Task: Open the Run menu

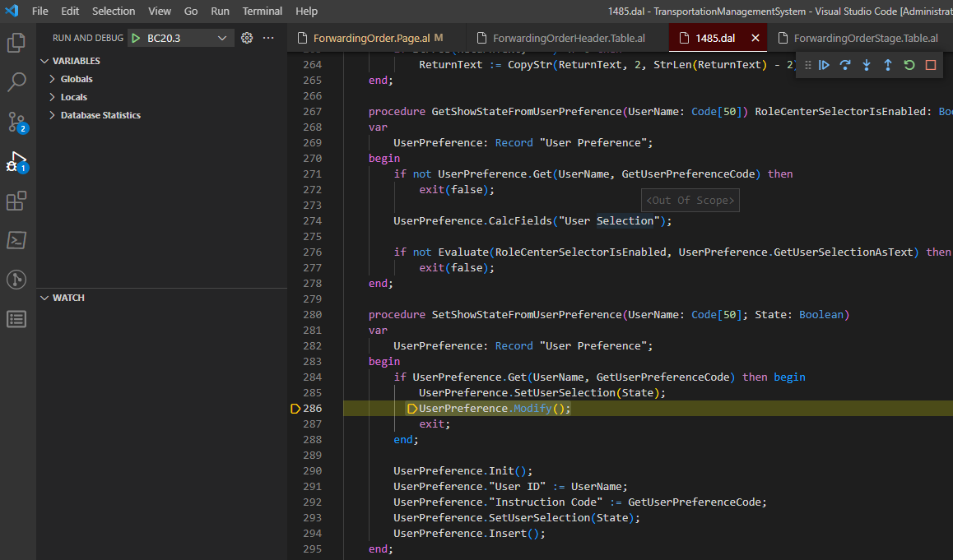Action: pos(220,11)
